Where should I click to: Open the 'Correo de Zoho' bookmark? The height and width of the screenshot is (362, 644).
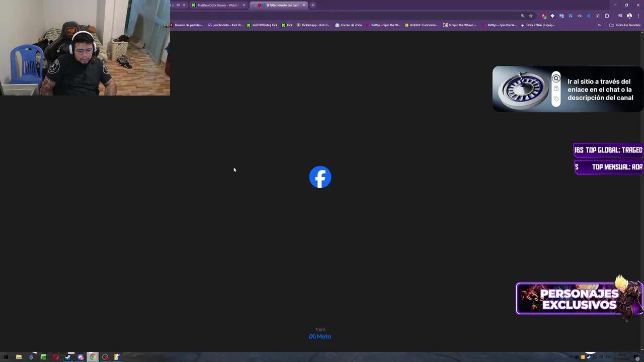(x=349, y=25)
